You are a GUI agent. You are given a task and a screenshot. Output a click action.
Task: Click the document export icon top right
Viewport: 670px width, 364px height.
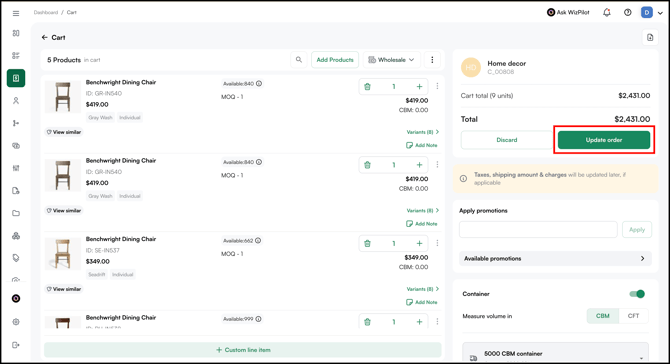click(650, 38)
